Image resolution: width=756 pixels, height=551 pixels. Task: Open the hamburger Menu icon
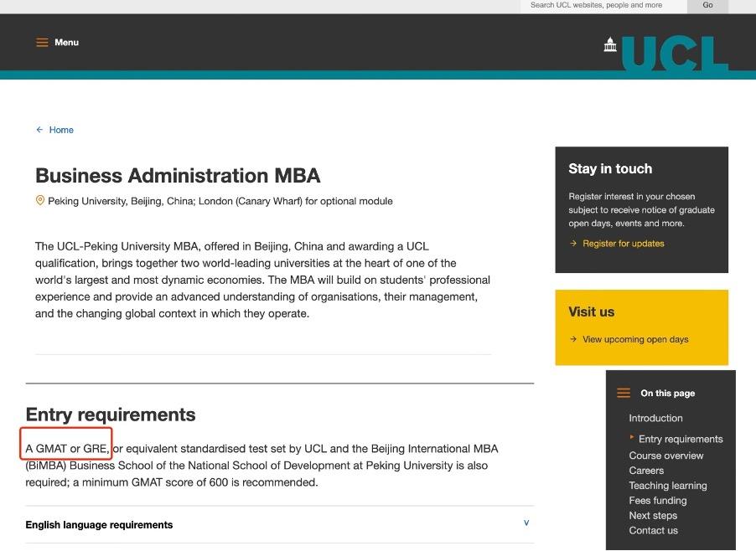coord(42,43)
